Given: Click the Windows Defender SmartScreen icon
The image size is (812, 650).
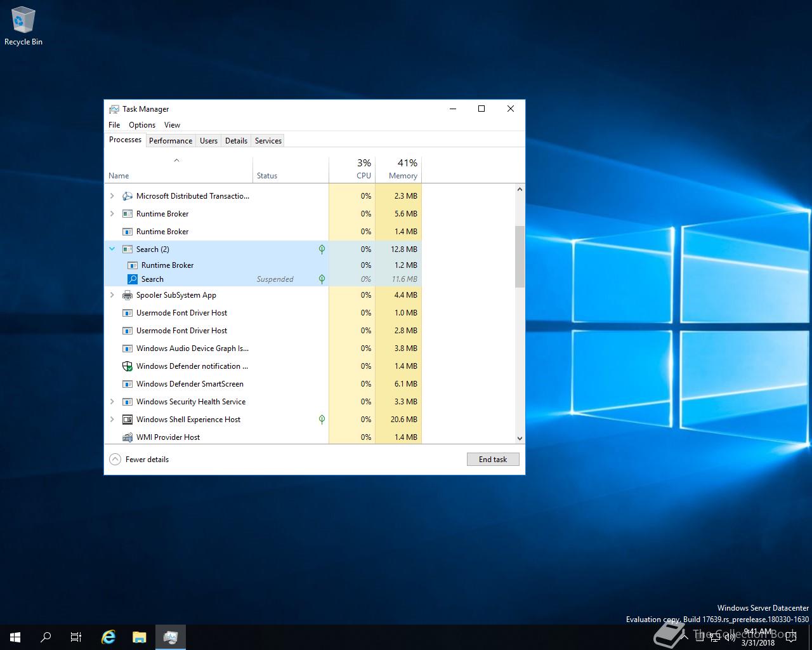Looking at the screenshot, I should (x=127, y=384).
